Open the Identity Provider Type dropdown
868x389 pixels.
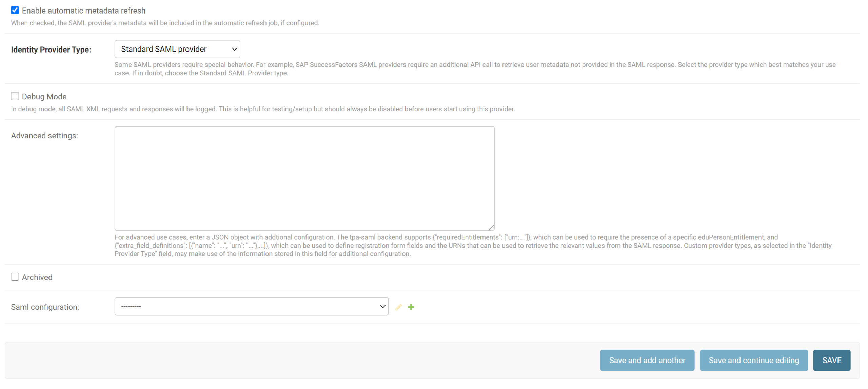(x=177, y=49)
